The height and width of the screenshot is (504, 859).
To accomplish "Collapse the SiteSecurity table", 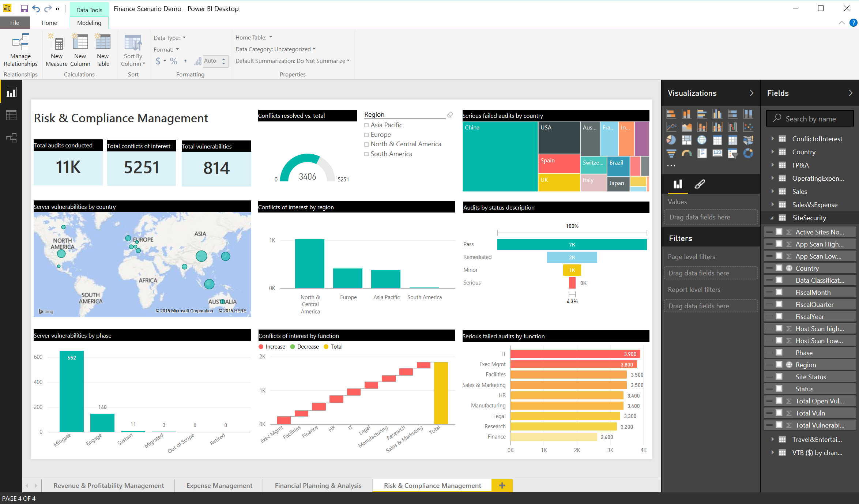I will 772,218.
